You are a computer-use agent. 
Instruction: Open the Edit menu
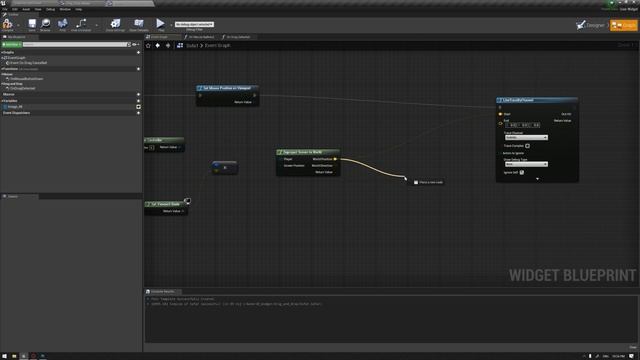(x=15, y=9)
